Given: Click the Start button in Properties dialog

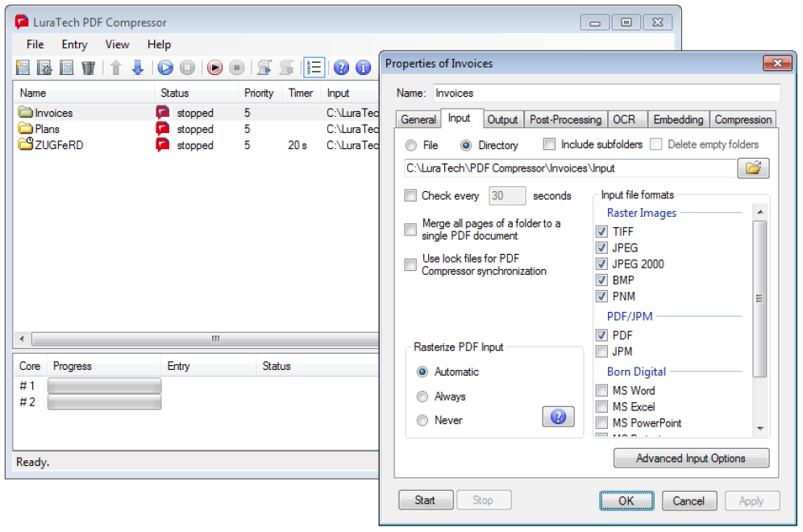Looking at the screenshot, I should pyautogui.click(x=425, y=501).
